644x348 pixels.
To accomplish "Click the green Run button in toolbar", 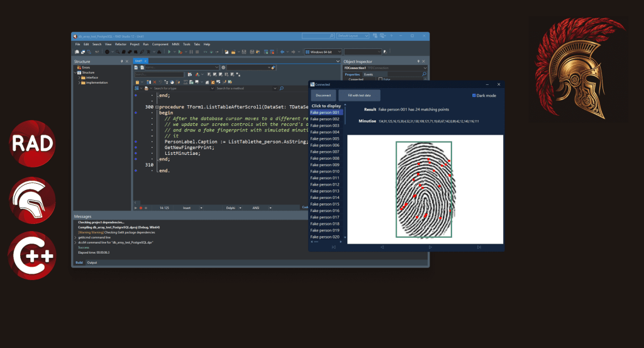I will point(168,52).
